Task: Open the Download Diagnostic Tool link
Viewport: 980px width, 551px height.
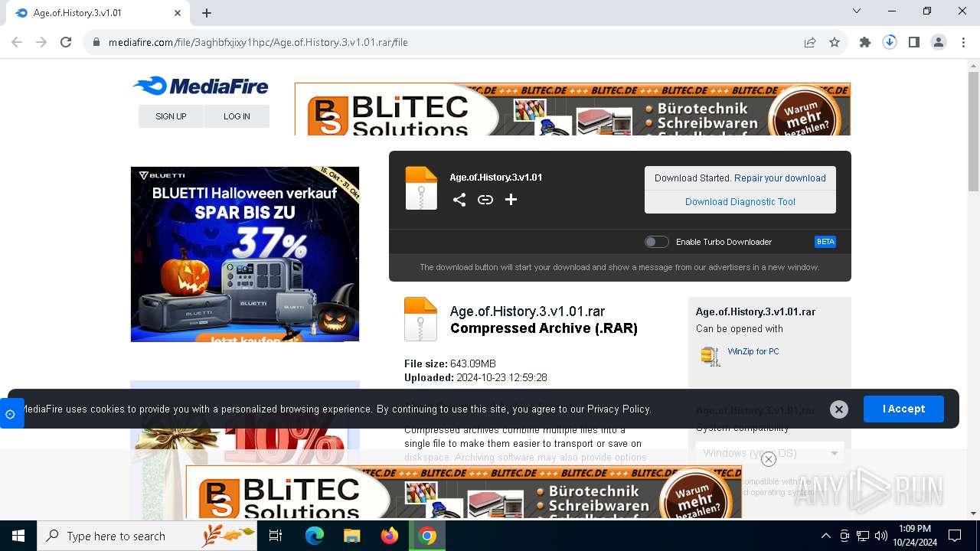Action: [x=740, y=202]
